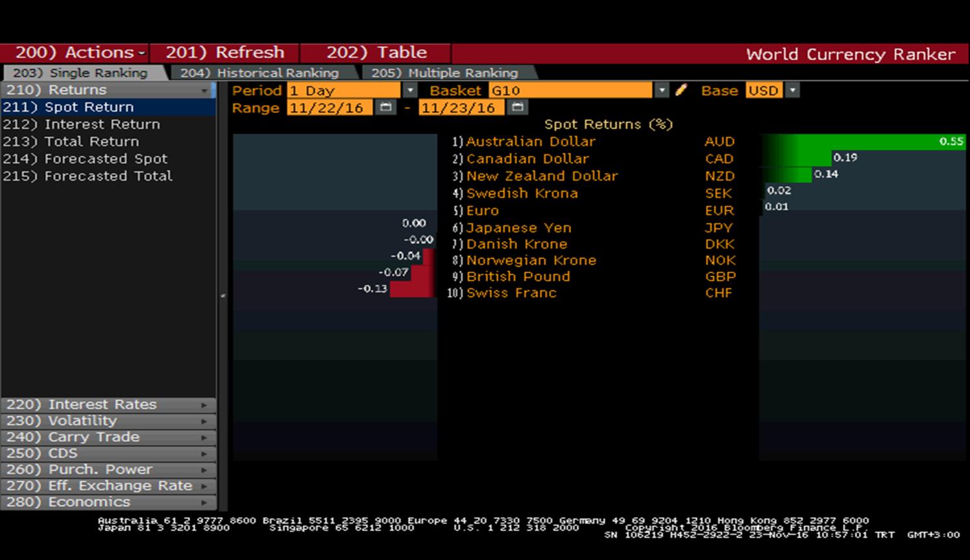Switch to Historical Ranking tab
The width and height of the screenshot is (970, 560).
260,73
